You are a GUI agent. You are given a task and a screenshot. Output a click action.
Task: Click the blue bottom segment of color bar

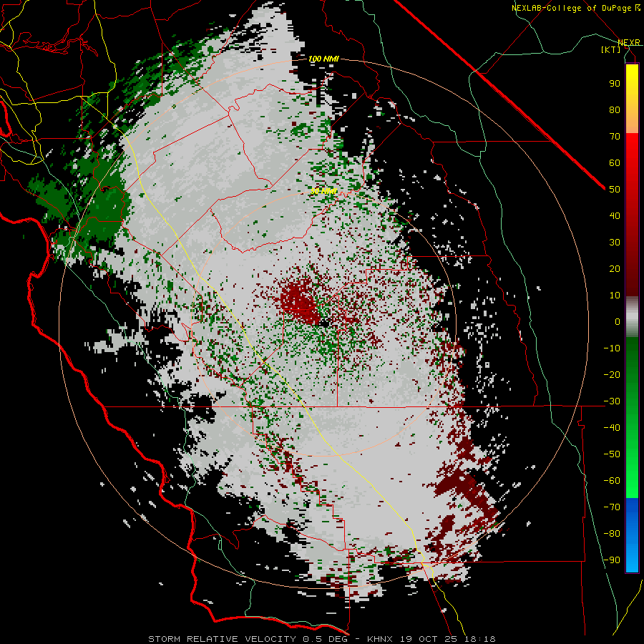coord(632,535)
